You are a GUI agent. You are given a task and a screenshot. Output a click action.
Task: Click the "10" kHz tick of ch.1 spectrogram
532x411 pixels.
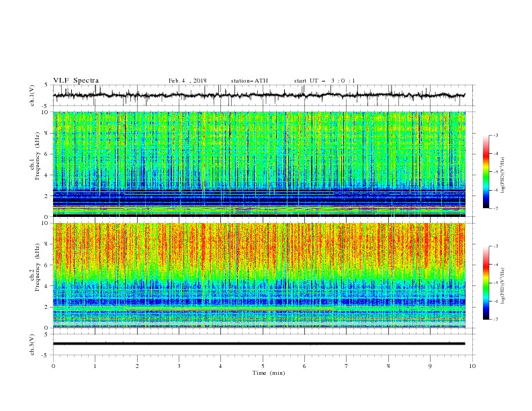coord(45,112)
